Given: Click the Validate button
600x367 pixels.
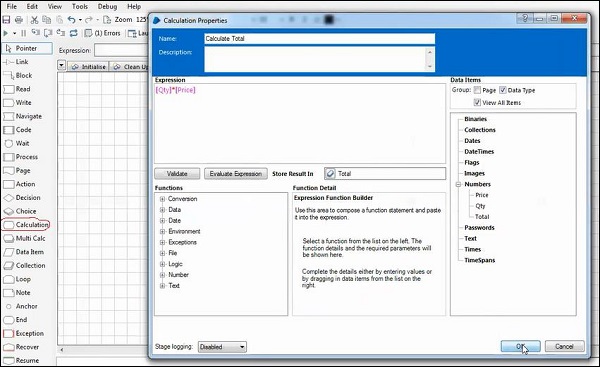Looking at the screenshot, I should [177, 174].
